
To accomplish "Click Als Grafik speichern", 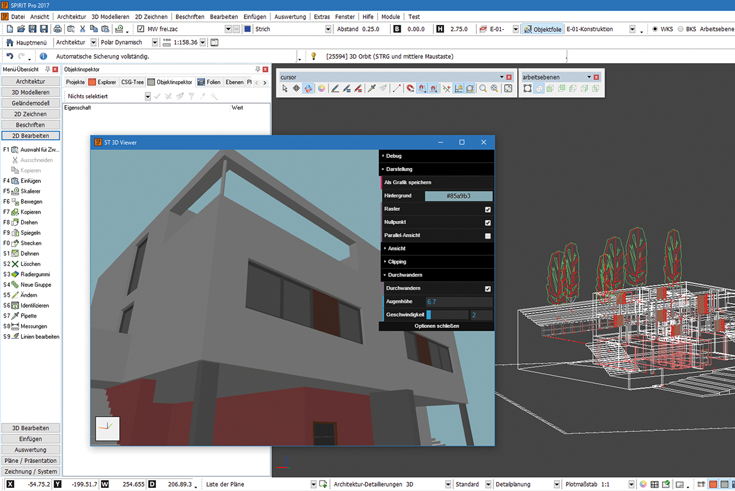I will (408, 182).
